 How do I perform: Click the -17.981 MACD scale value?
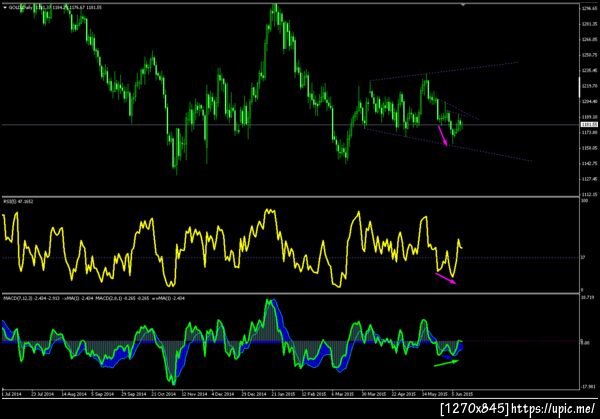pos(589,386)
